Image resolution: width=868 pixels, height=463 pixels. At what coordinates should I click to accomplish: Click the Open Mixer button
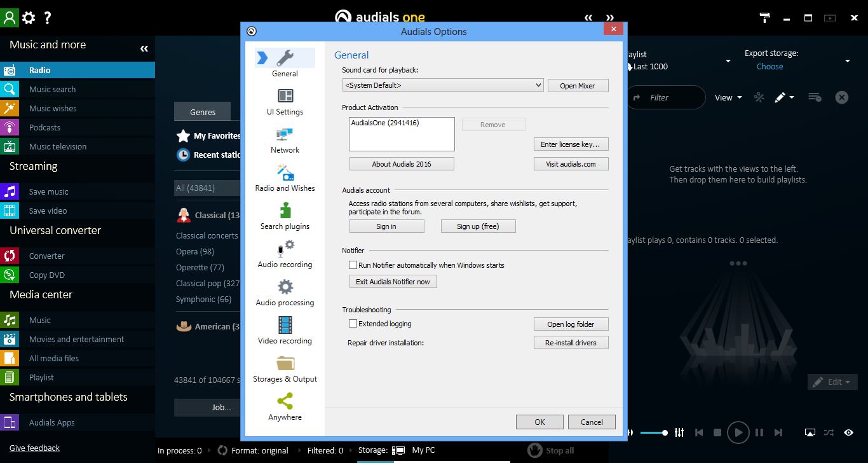pos(577,86)
